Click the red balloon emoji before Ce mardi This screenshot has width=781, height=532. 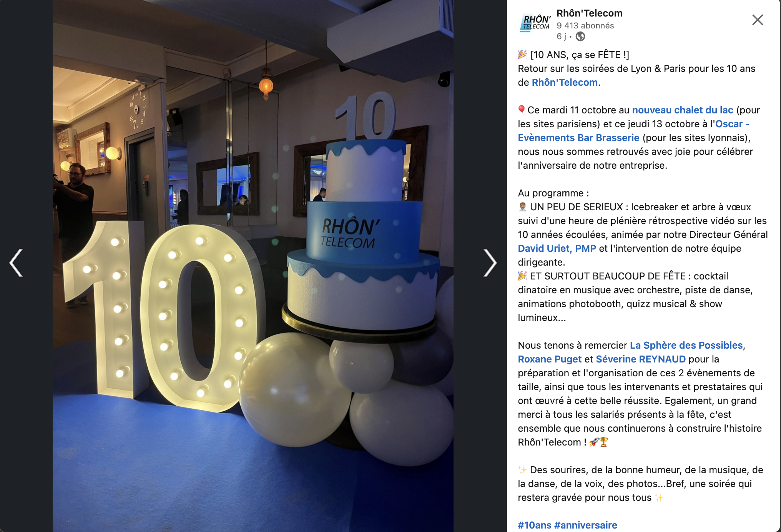point(522,110)
